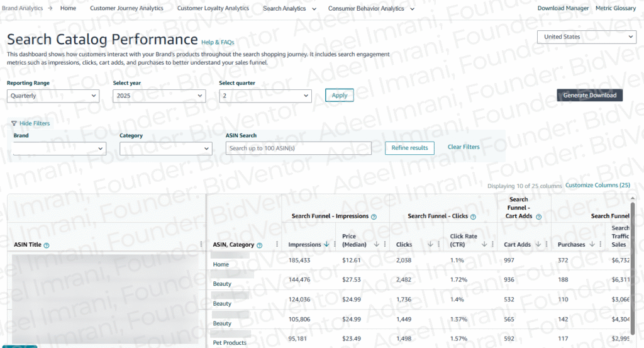Click Pet Products category cell
The height and width of the screenshot is (348, 644).
230,343
